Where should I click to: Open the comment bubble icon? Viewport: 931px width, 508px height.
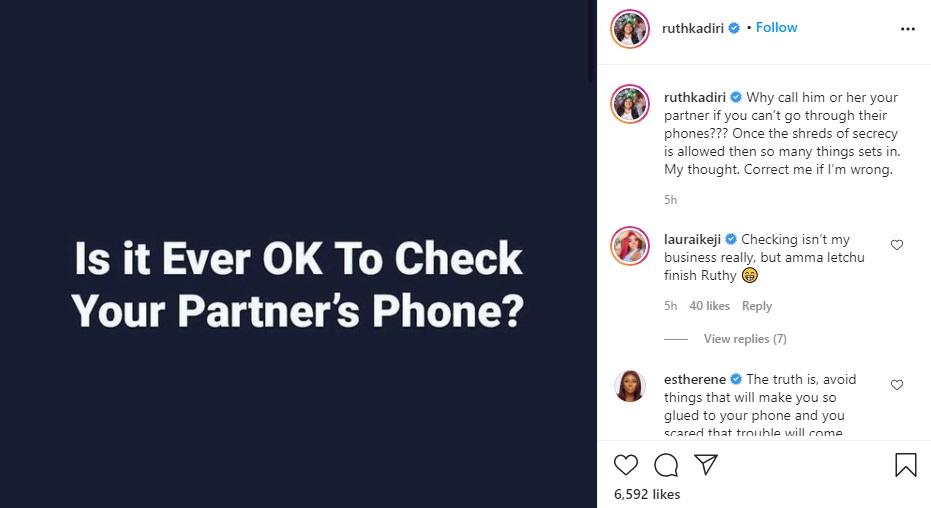pyautogui.click(x=666, y=465)
